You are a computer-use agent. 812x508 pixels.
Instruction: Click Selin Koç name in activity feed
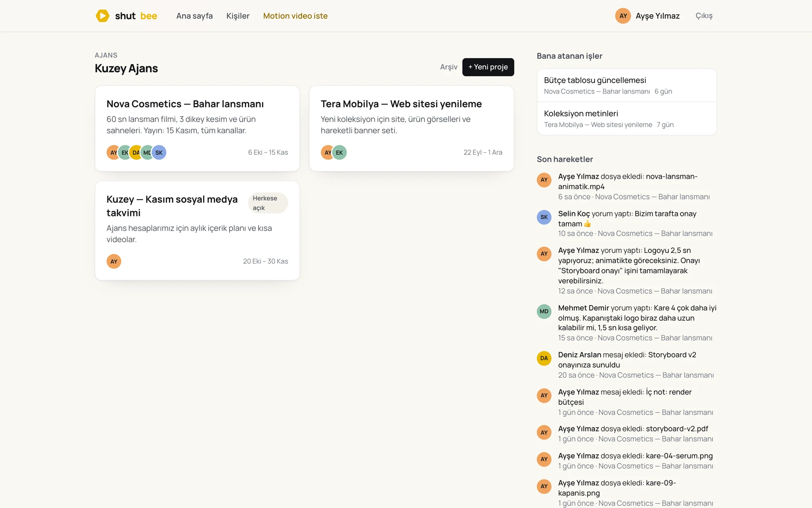point(574,214)
